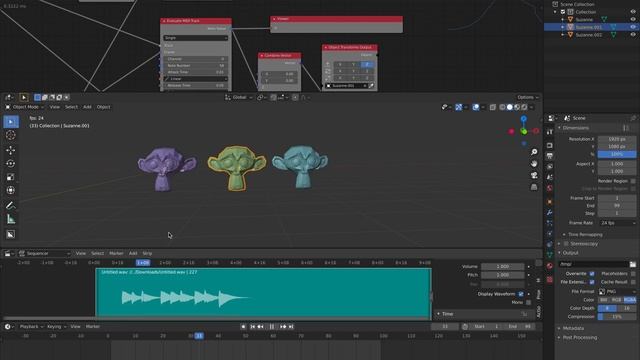Viewport: 640px width, 360px height.
Task: Open the Options dropdown in the viewport header
Action: click(527, 97)
